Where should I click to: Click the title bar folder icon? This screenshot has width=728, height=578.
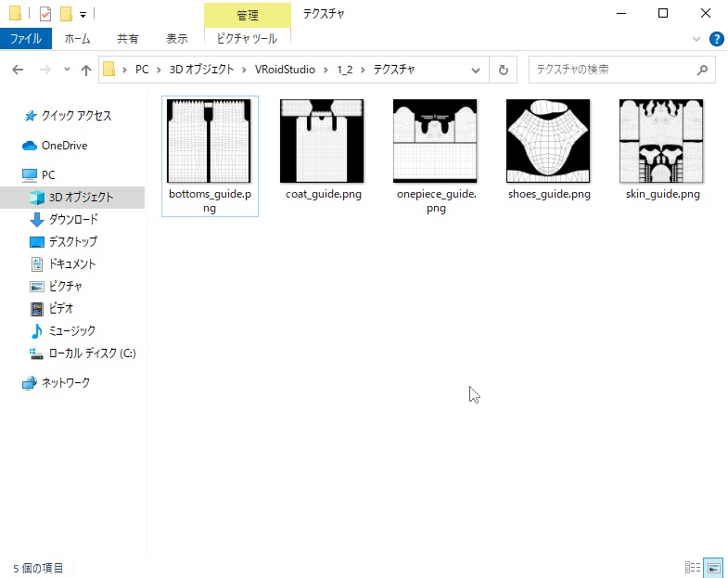coord(16,14)
